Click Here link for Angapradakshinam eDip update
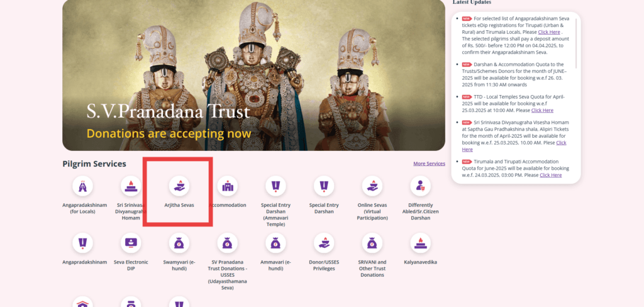 pyautogui.click(x=549, y=32)
